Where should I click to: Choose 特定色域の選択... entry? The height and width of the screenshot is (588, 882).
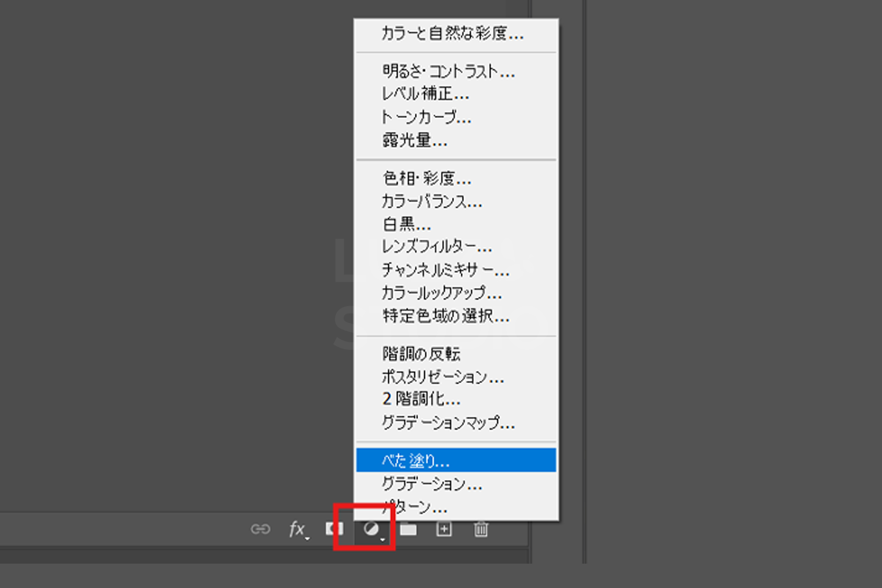(446, 316)
